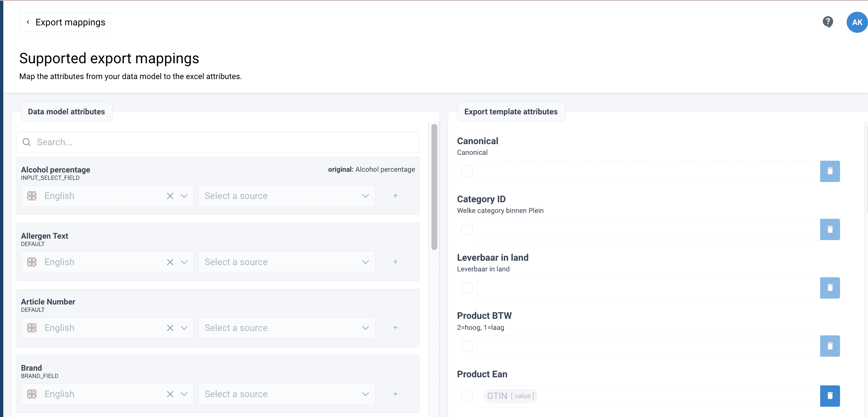
Task: Clear English language in Allergen Text row
Action: click(x=170, y=262)
